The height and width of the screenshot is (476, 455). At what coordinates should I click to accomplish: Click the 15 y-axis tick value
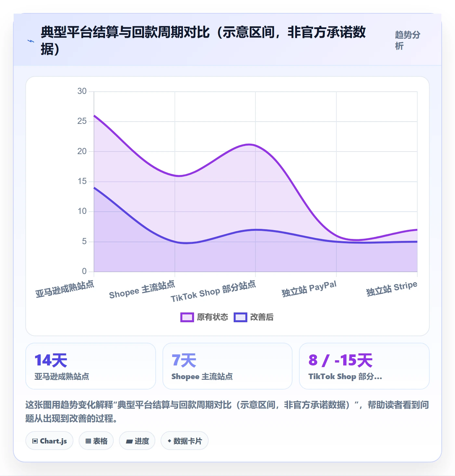click(82, 181)
